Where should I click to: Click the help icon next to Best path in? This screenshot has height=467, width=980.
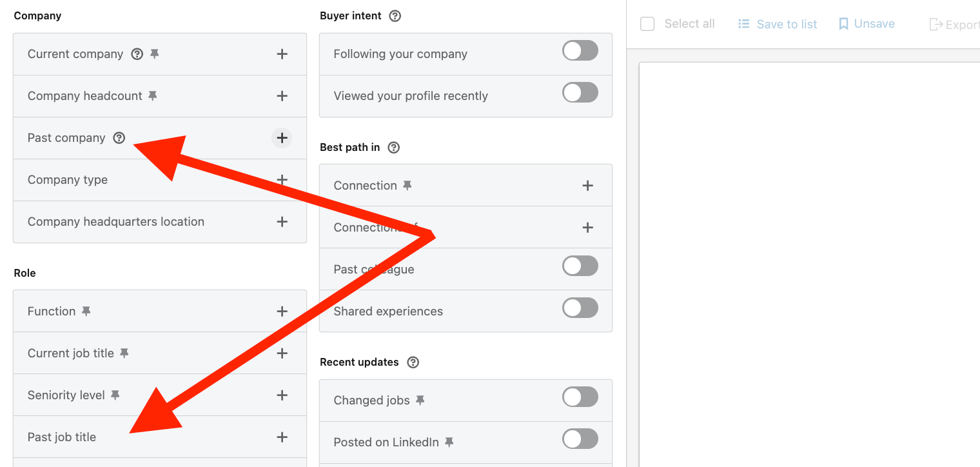pos(394,147)
